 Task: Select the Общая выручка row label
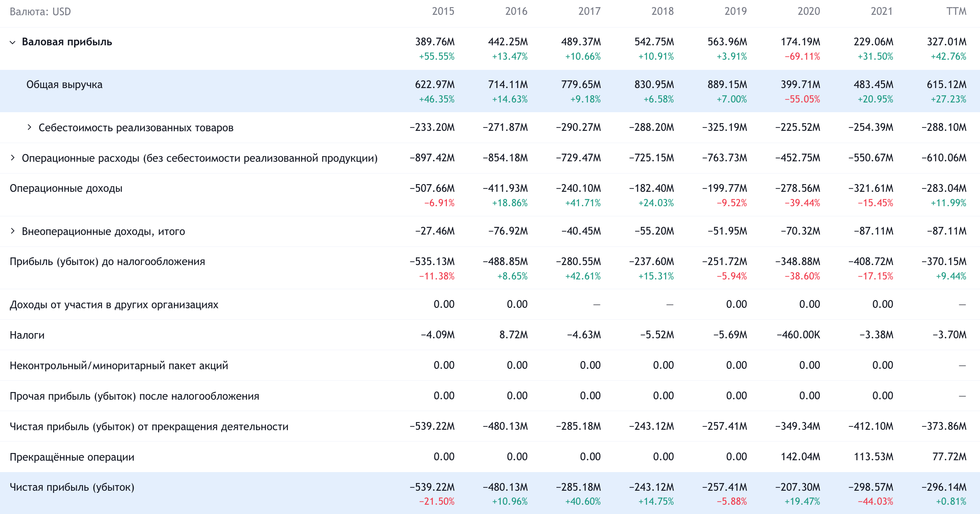point(64,85)
